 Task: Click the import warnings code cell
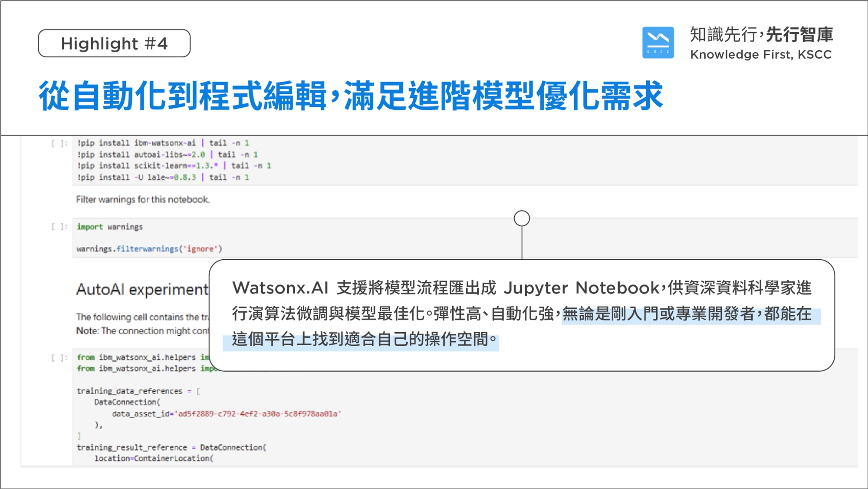point(110,227)
